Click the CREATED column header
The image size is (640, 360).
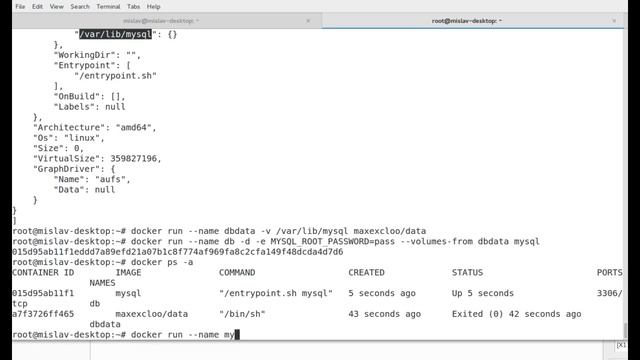click(x=366, y=273)
